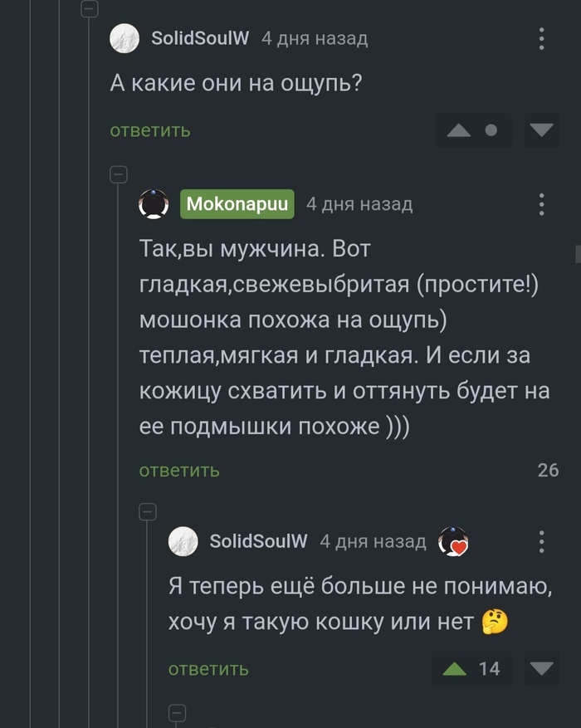
Task: Reply to the 'А какие они на ощупь?' comment
Action: (x=150, y=130)
